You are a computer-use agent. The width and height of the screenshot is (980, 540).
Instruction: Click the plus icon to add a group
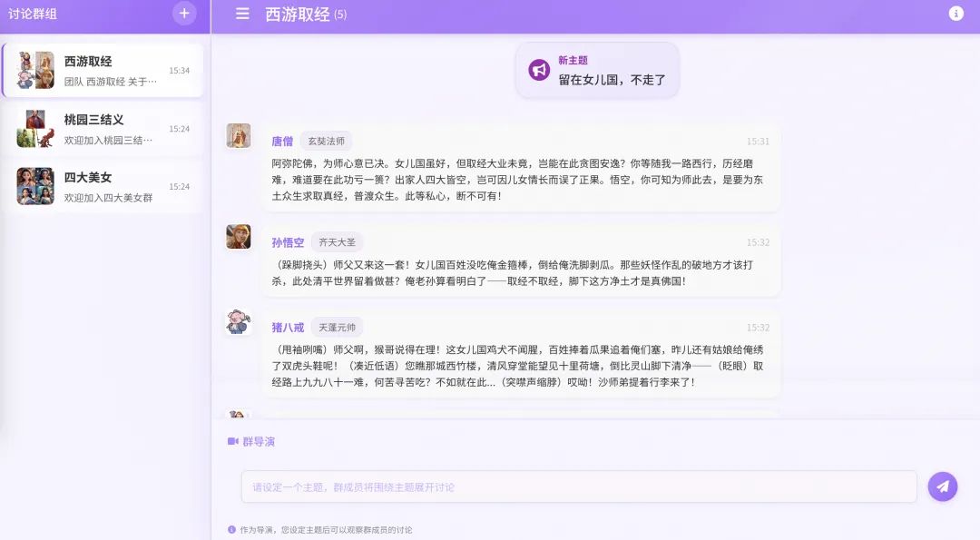click(x=184, y=13)
